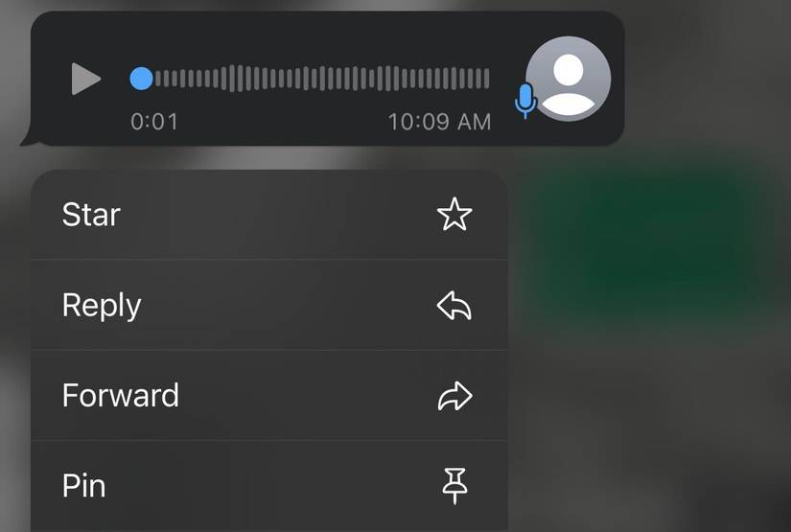
Task: Choose the Forward menu entry
Action: click(268, 395)
